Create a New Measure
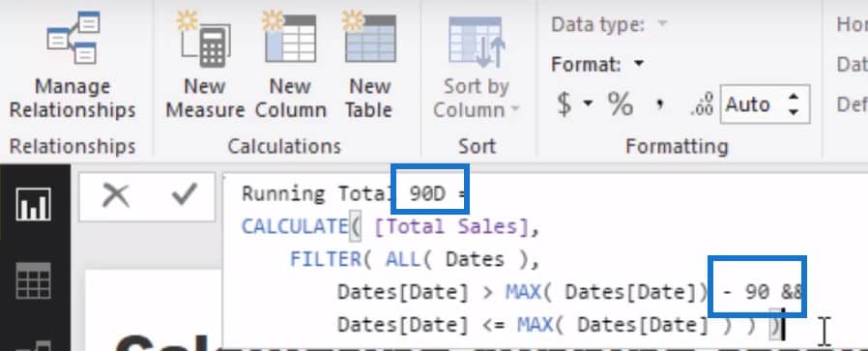Screen dimensions: 868x351 205,66
